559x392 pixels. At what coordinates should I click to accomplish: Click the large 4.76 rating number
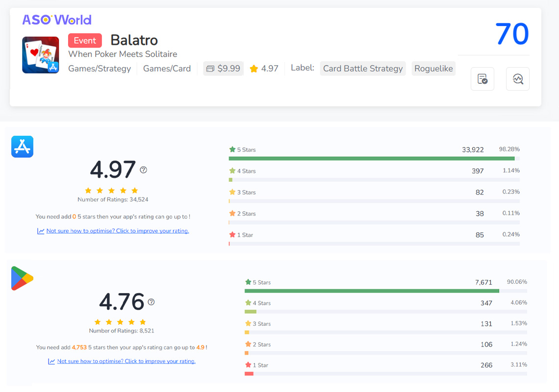(122, 302)
